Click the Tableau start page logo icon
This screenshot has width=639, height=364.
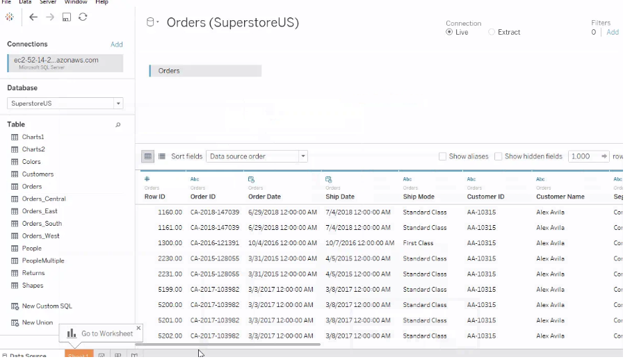[x=9, y=17]
